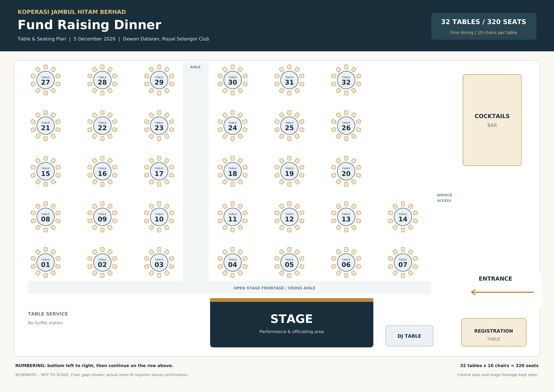554x392 pixels.
Task: Select Table 08 circle
Action: tap(46, 217)
